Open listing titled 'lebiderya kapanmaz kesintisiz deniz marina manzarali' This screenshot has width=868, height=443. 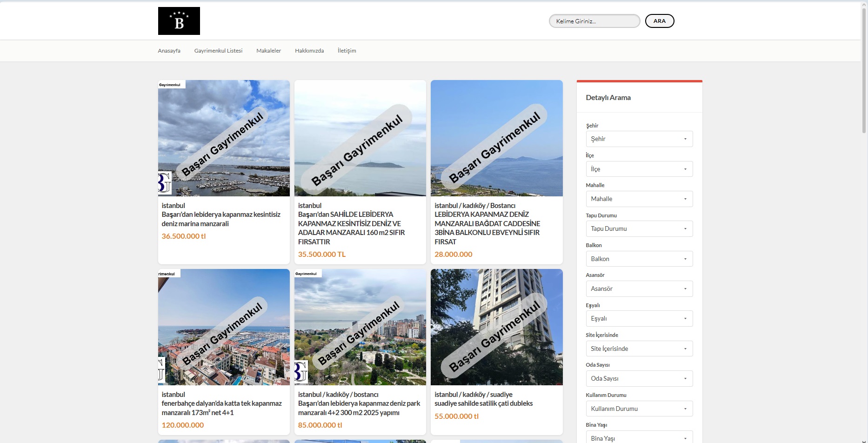coord(221,219)
